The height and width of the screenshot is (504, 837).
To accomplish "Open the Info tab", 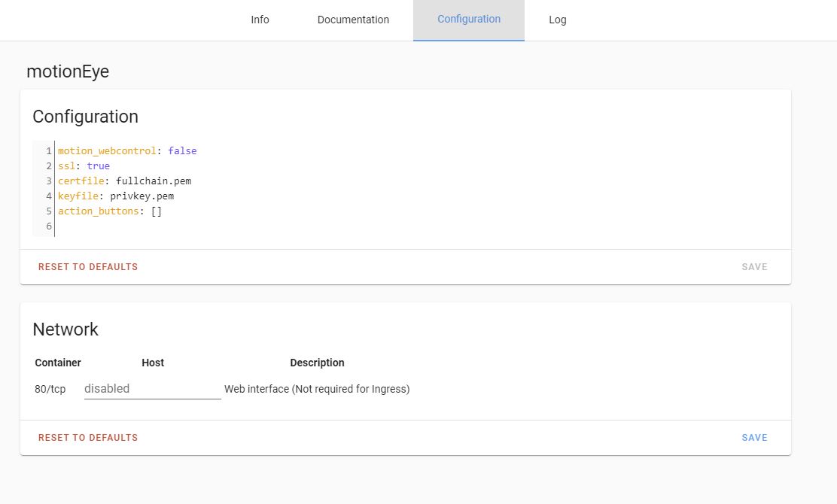I will pos(260,20).
